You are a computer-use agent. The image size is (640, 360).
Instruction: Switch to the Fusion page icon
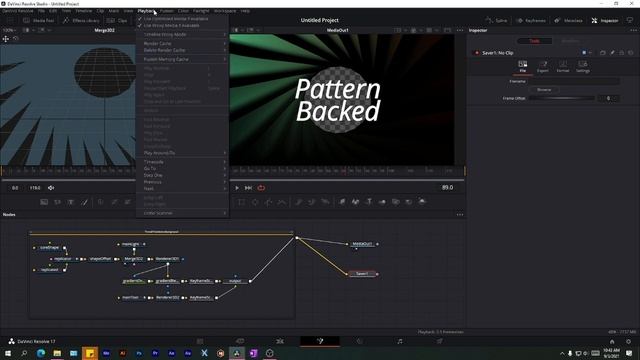coord(320,341)
